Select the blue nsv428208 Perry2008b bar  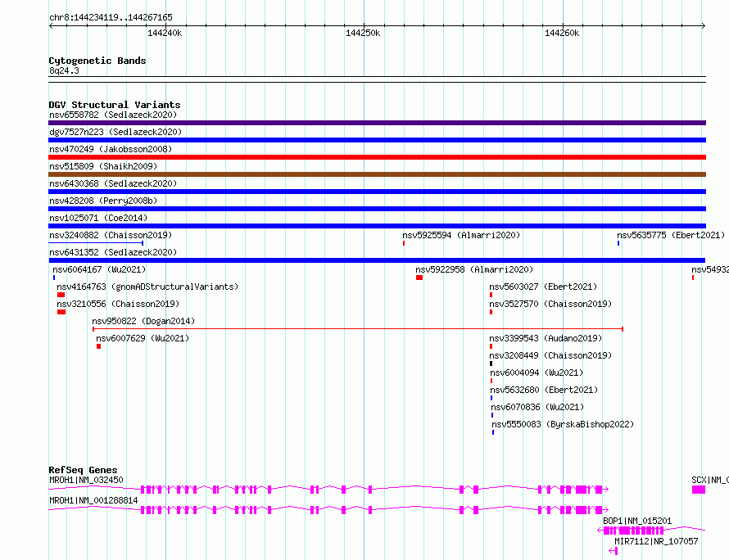click(377, 209)
